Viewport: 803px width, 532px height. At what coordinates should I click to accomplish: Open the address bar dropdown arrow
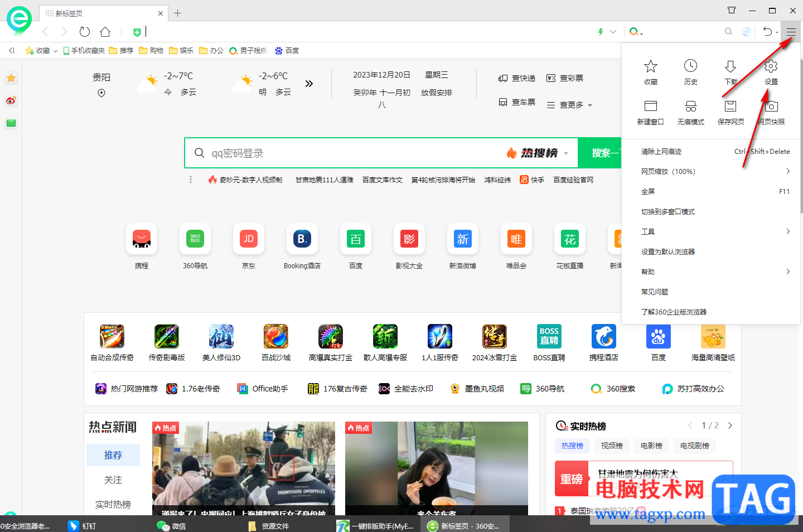613,32
